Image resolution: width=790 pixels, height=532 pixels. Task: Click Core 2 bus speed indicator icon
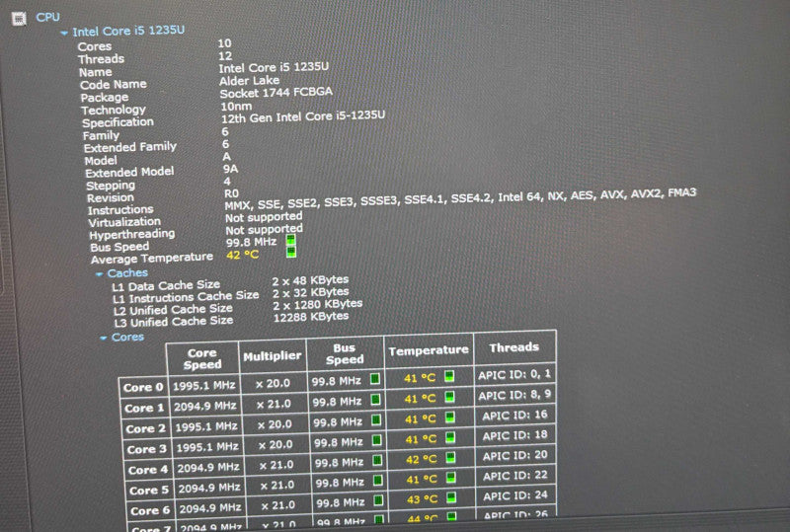click(376, 419)
